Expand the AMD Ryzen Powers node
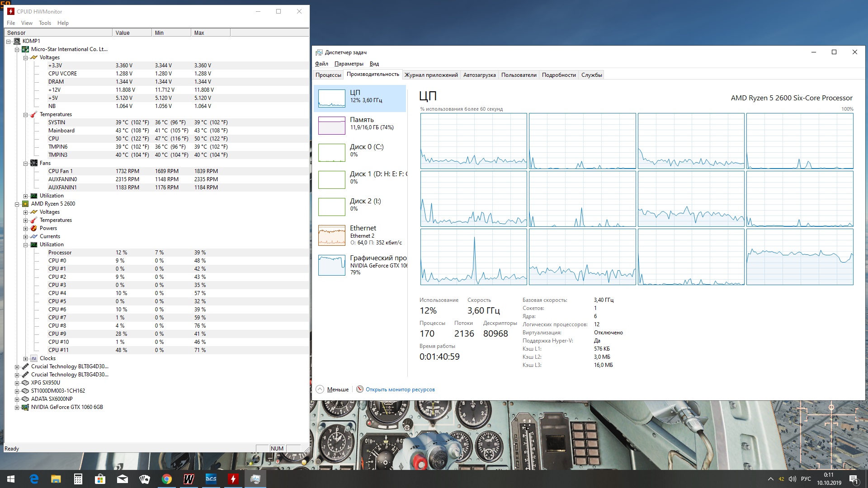 pyautogui.click(x=26, y=229)
